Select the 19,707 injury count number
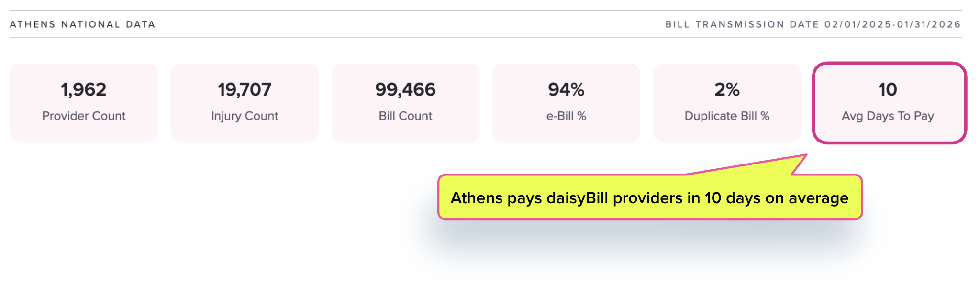980x284 pixels. pyautogui.click(x=245, y=89)
